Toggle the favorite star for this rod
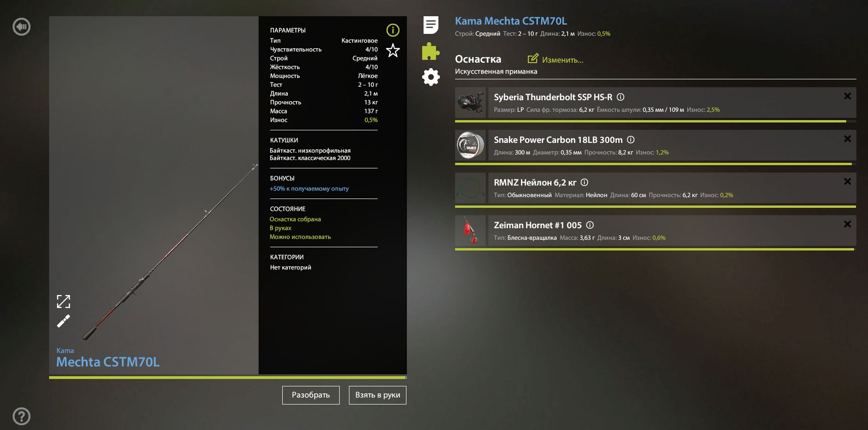 (393, 50)
